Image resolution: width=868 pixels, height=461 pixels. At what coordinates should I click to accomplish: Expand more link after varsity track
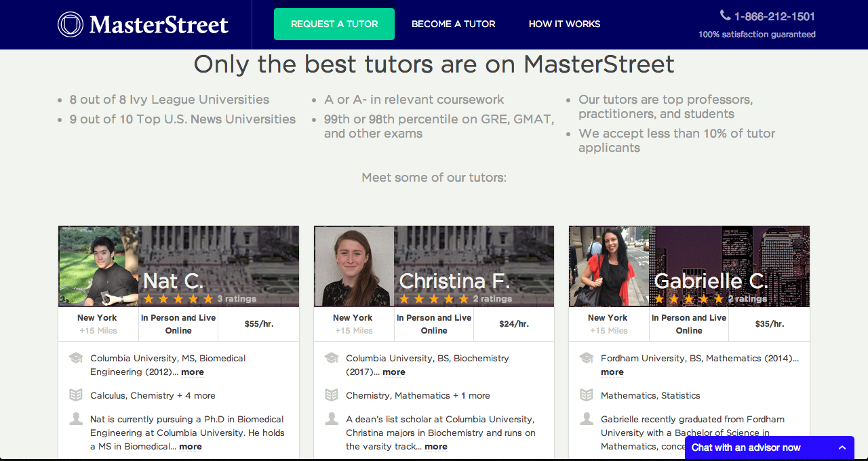click(x=436, y=447)
